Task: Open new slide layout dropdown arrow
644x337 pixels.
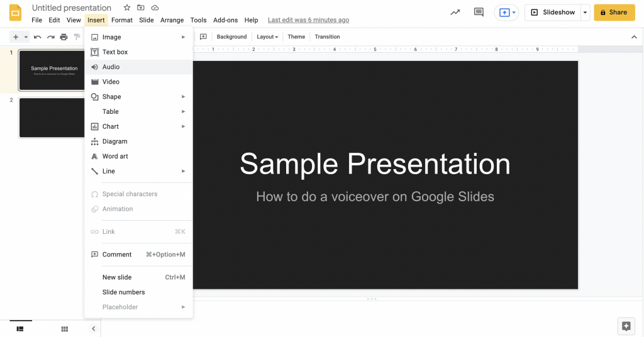Action: (x=26, y=37)
